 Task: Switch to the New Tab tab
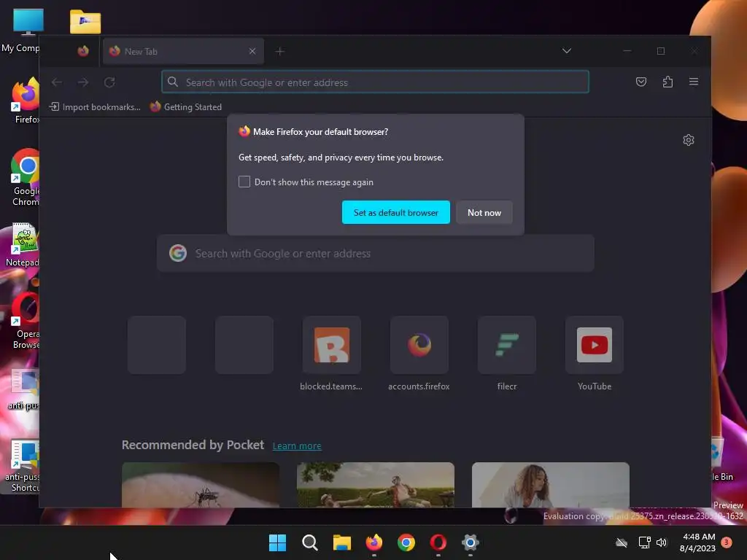point(183,52)
